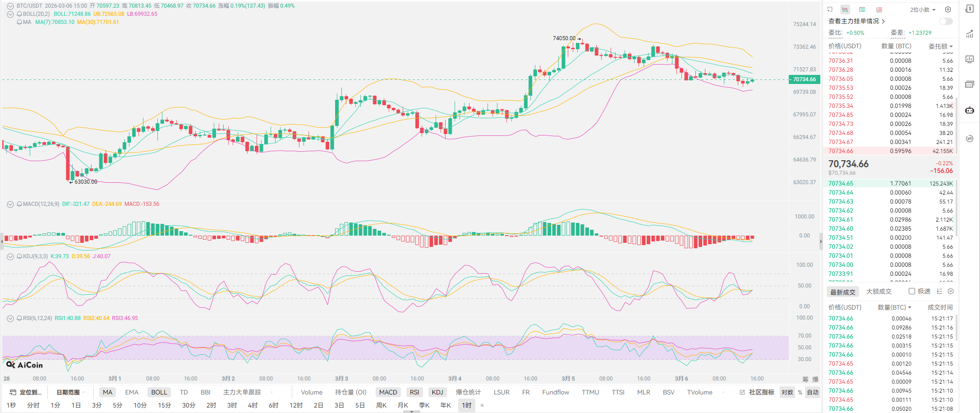Toggle the KDJ indicator on chart
The width and height of the screenshot is (980, 413).
(437, 392)
